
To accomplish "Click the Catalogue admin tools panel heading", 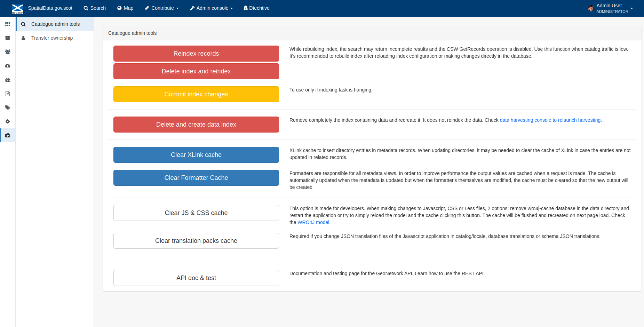I will click(132, 33).
